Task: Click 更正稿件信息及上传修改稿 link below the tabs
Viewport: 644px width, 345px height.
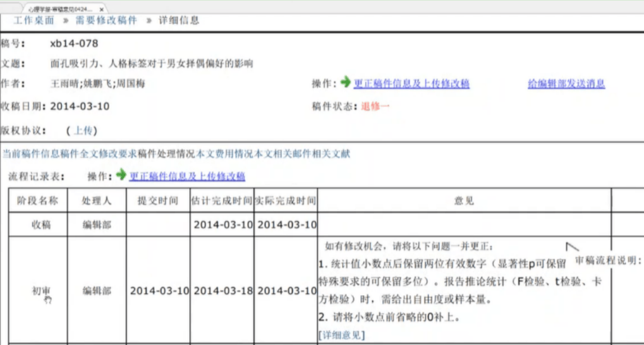Action: pos(187,176)
